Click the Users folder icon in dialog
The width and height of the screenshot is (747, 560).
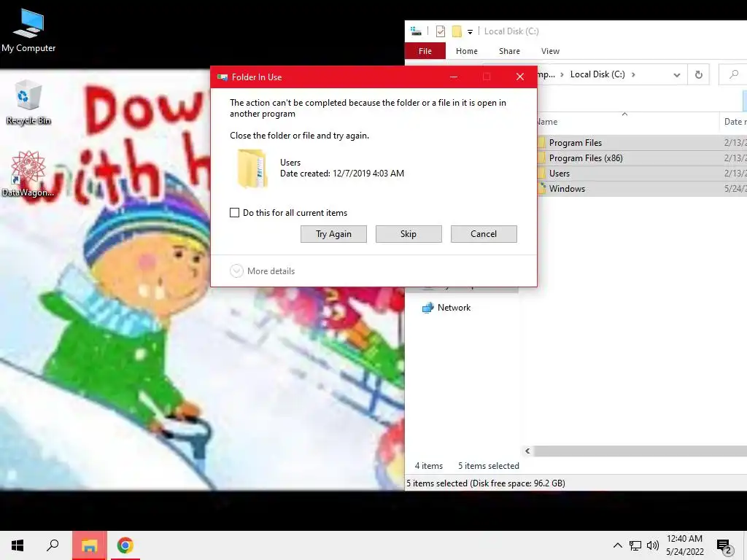(x=252, y=168)
